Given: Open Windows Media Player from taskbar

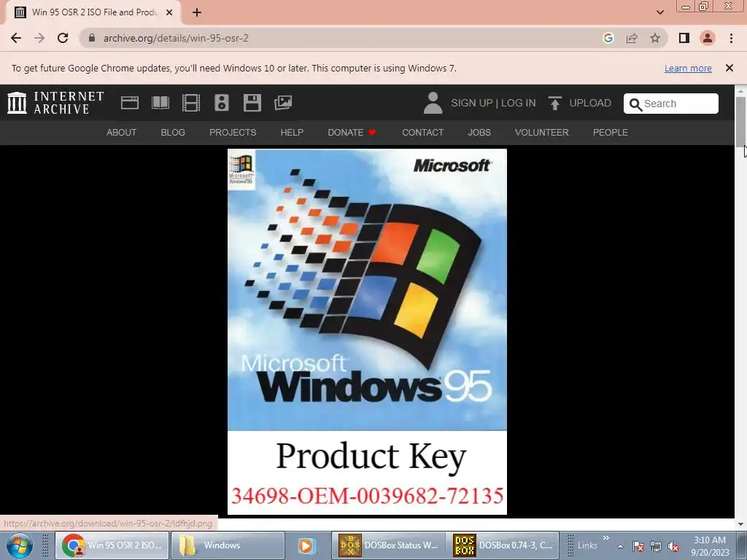Looking at the screenshot, I should coord(306,545).
